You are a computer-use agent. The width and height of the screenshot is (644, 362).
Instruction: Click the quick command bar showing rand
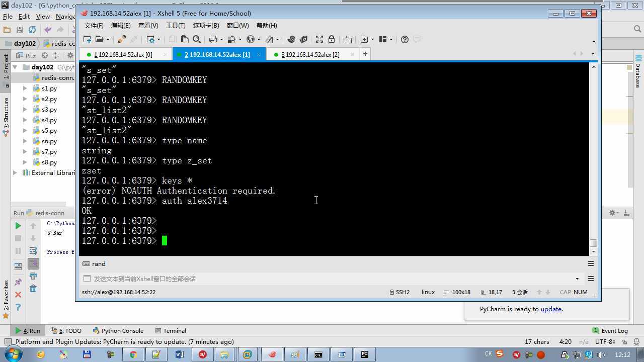332,263
